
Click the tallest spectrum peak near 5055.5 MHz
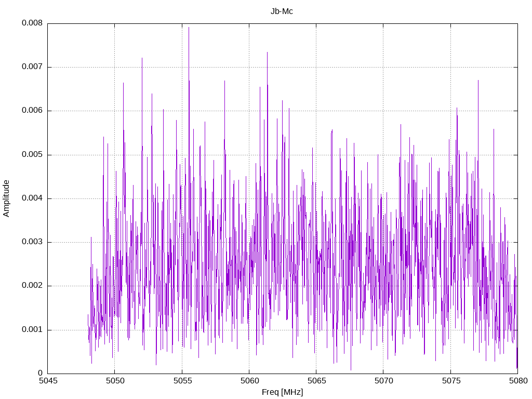[189, 28]
